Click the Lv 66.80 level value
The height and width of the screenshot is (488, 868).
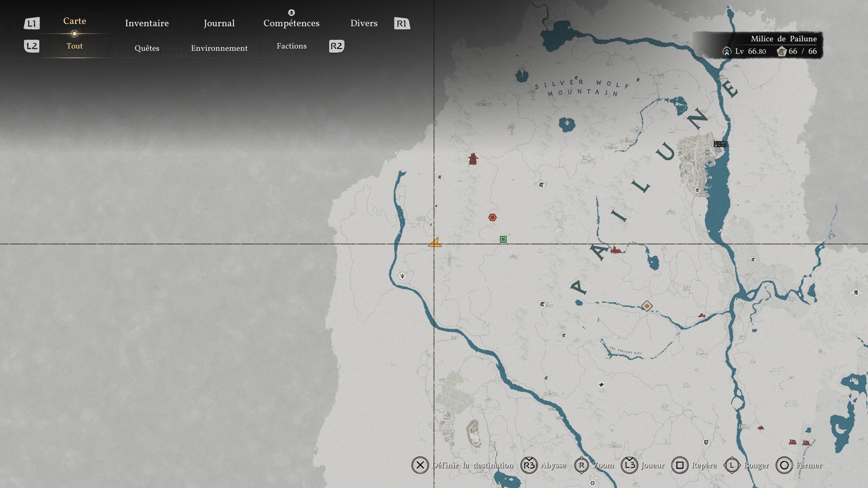(750, 51)
